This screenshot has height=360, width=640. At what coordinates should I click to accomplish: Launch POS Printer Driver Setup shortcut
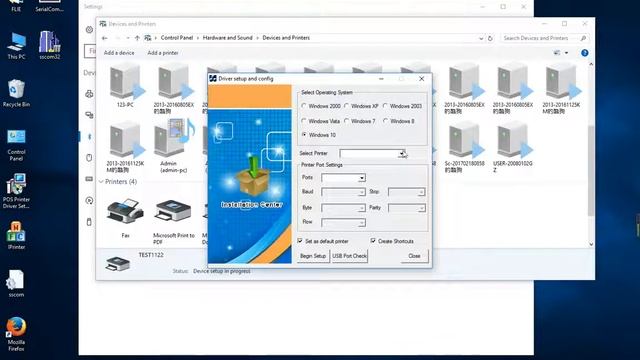16,191
